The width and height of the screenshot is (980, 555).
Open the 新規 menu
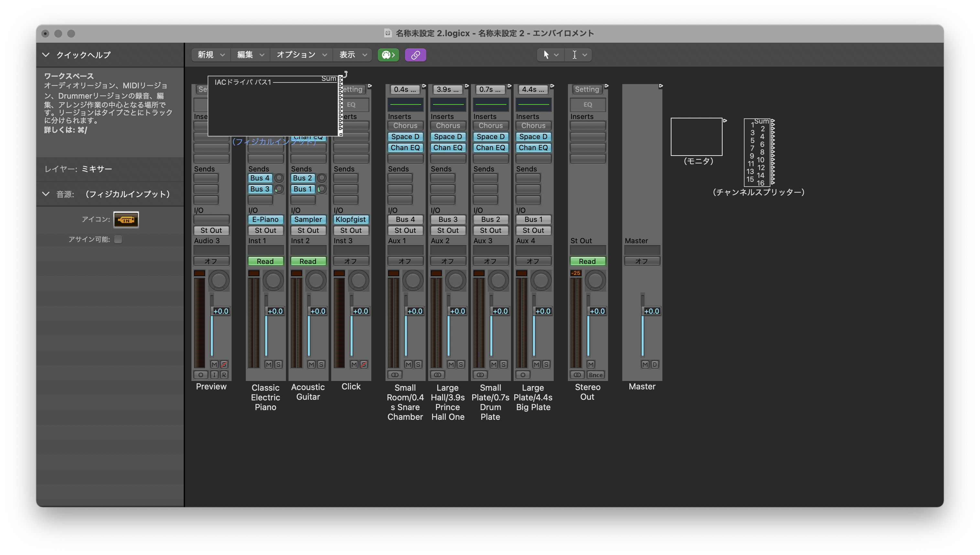[211, 55]
